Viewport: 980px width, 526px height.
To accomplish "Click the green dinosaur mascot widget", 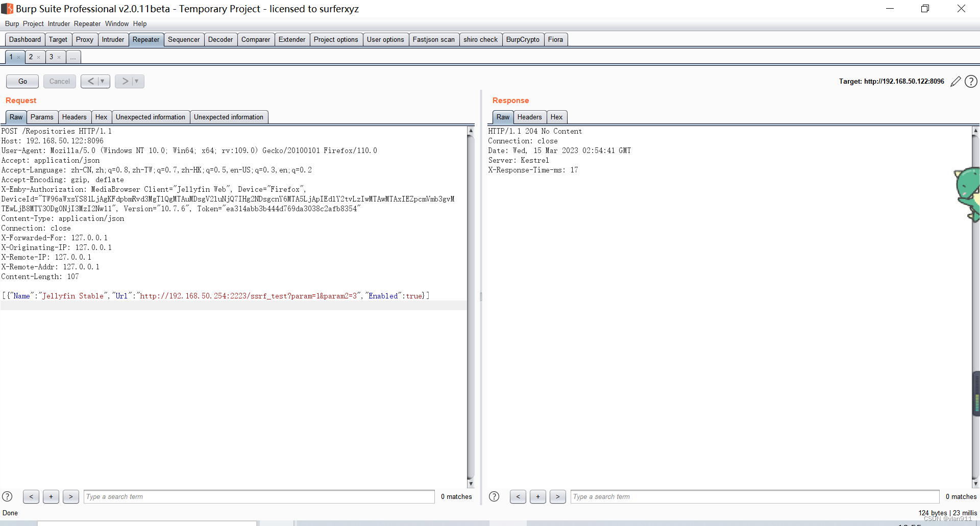I will pyautogui.click(x=967, y=194).
